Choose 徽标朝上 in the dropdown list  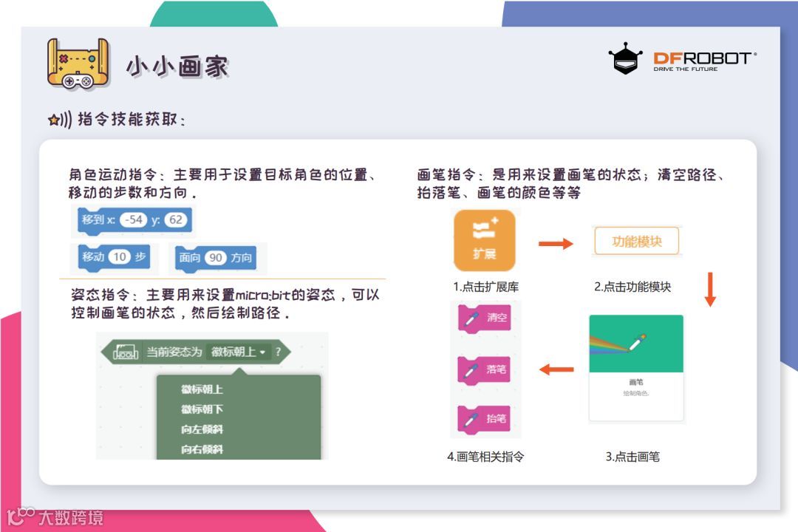click(202, 389)
